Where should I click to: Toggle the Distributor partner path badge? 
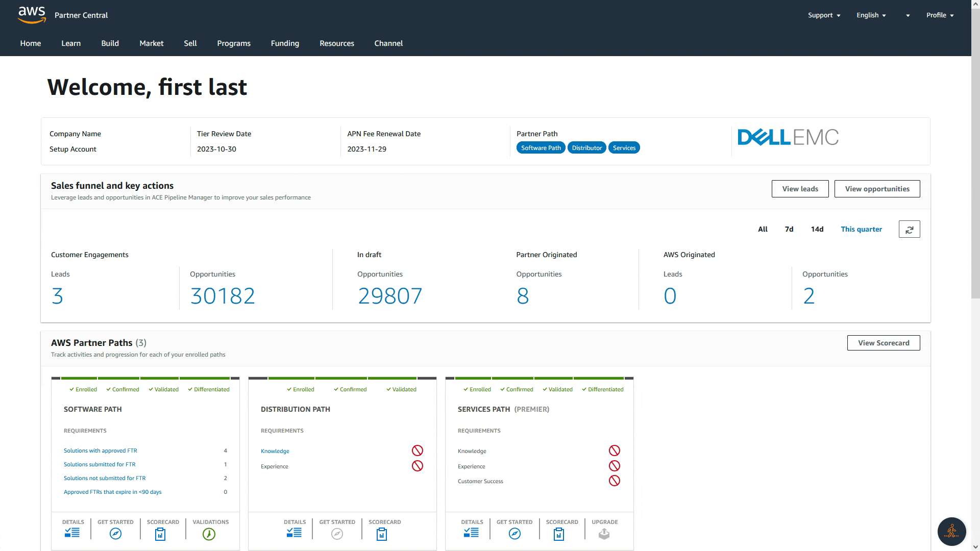coord(586,147)
